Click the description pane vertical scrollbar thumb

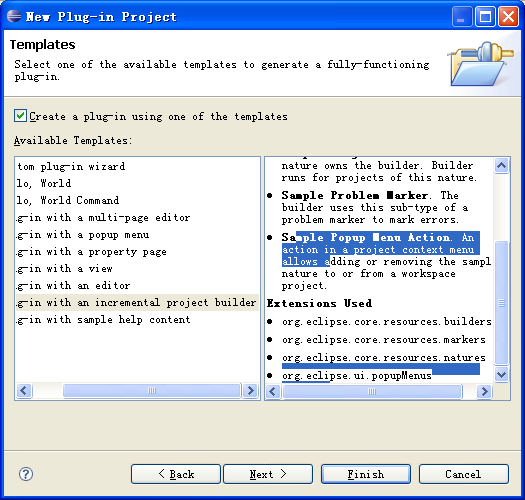[x=501, y=302]
